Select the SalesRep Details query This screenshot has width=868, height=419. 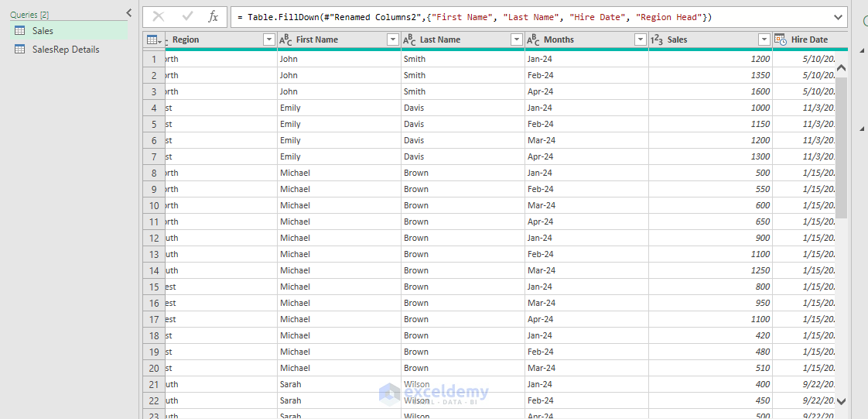coord(69,50)
